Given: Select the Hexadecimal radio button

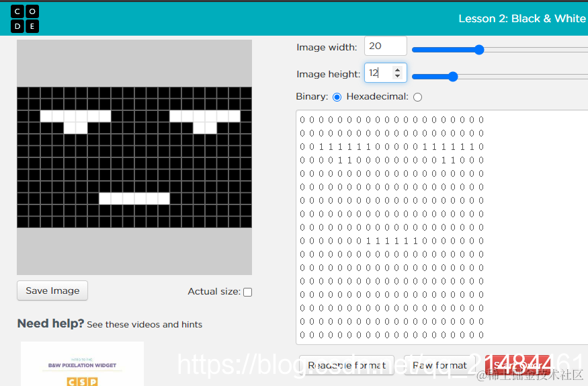Looking at the screenshot, I should (x=417, y=97).
